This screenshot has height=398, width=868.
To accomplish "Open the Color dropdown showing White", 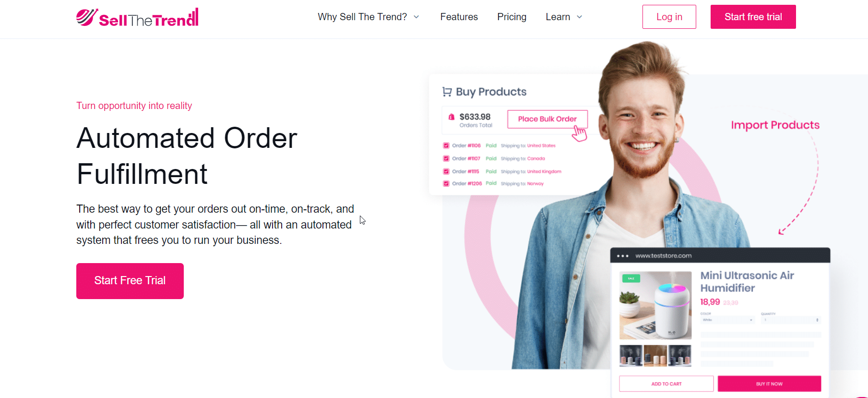I will coord(727,320).
